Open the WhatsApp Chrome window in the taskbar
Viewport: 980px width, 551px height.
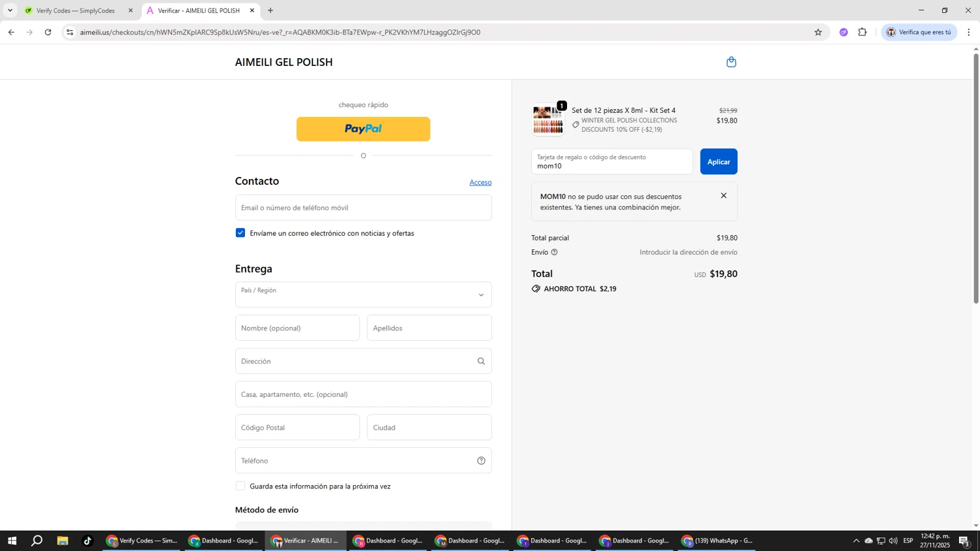point(718,541)
